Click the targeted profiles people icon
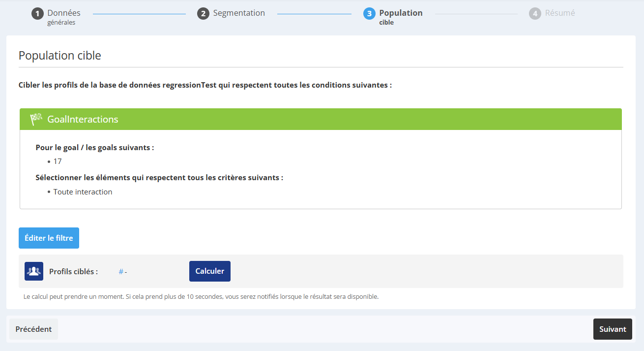Viewport: 644px width, 351px height. (x=34, y=271)
